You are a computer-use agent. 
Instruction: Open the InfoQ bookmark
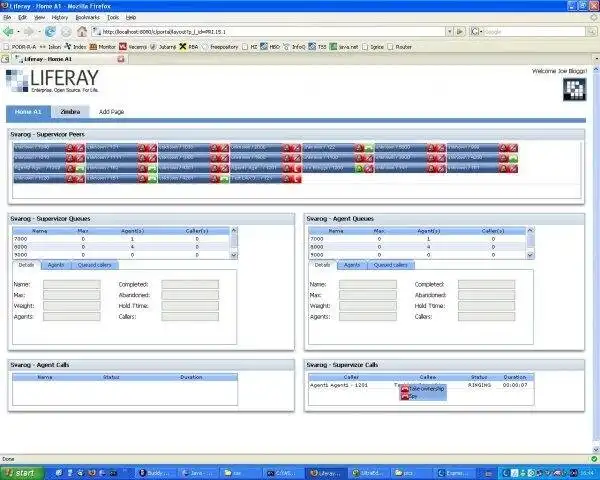coord(294,47)
